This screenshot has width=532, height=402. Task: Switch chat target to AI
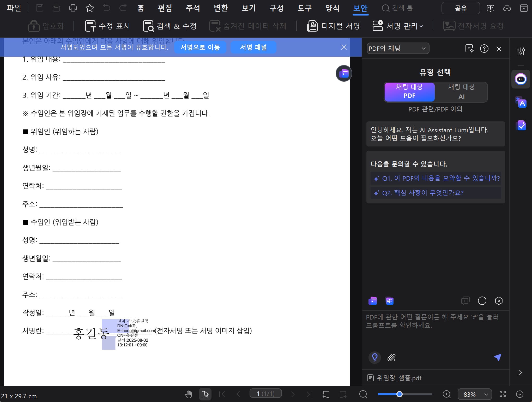pyautogui.click(x=461, y=91)
